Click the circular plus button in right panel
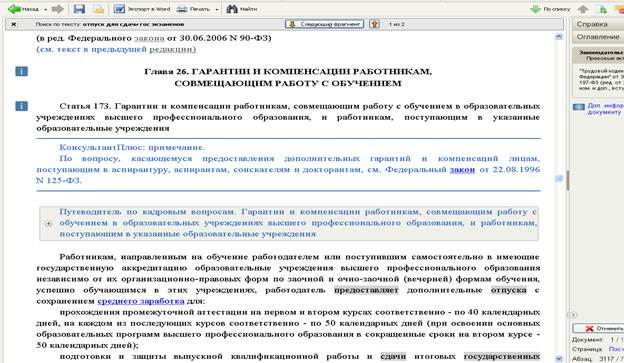The height and width of the screenshot is (363, 624). (573, 314)
